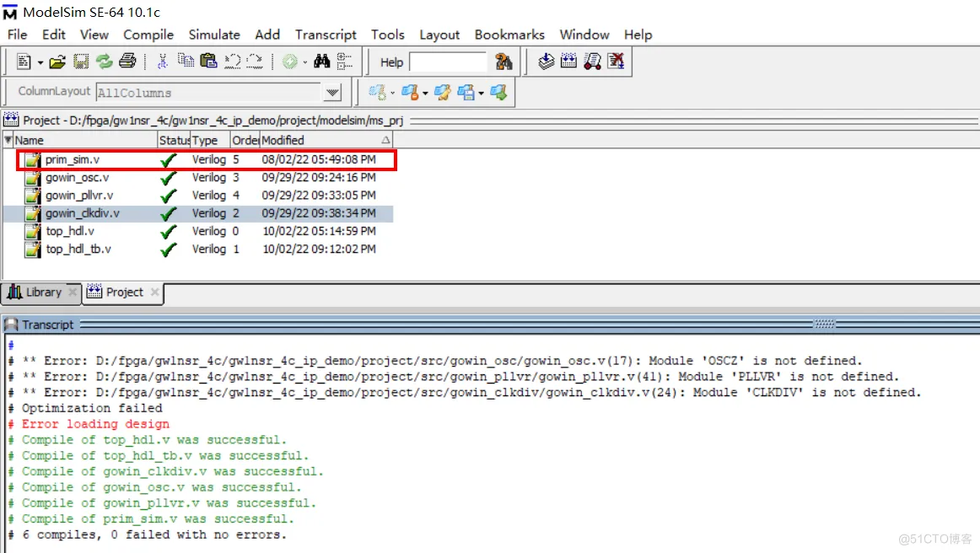Sort by the Status column header
The image size is (980, 553).
point(174,140)
